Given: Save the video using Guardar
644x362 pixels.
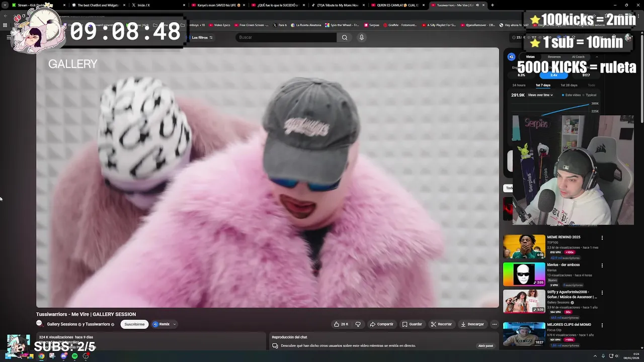Looking at the screenshot, I should point(412,324).
